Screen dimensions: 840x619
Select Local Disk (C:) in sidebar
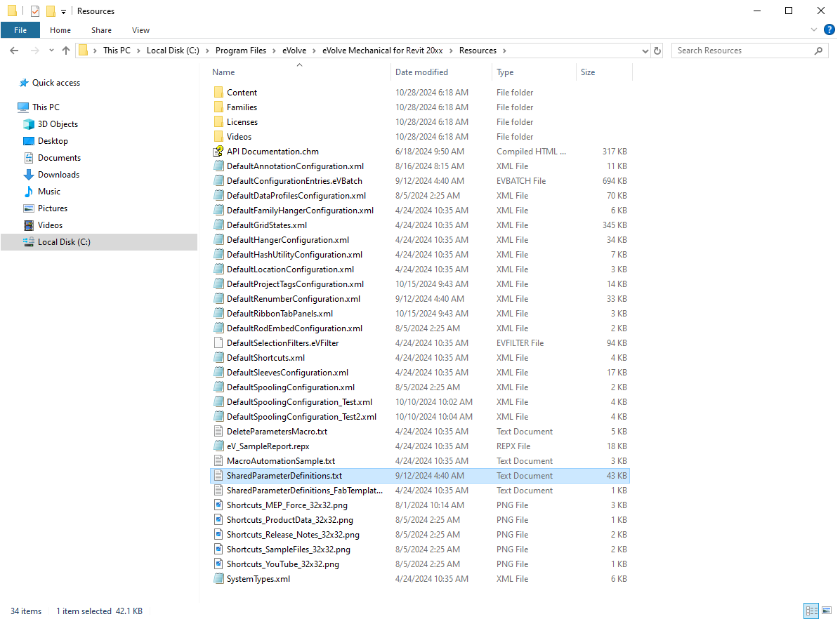(99, 242)
